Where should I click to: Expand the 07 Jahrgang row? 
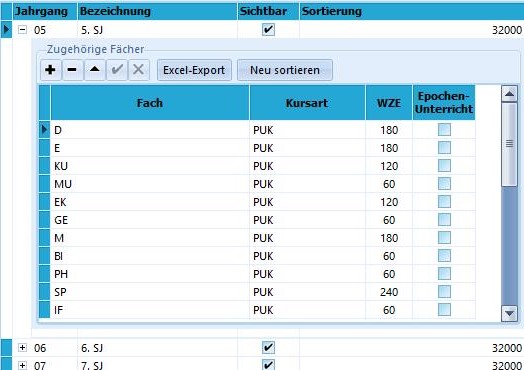click(x=22, y=365)
